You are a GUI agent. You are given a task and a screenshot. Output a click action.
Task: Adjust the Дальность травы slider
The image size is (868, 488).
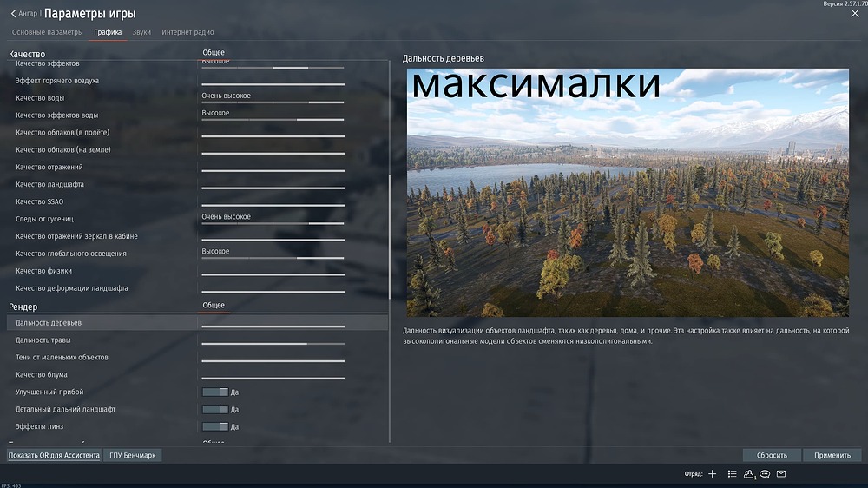[x=273, y=344]
